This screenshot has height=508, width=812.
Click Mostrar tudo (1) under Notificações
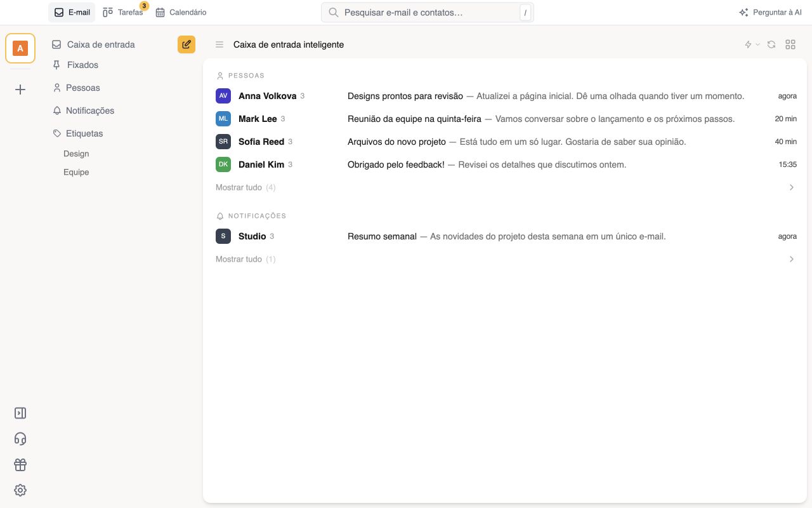click(246, 259)
